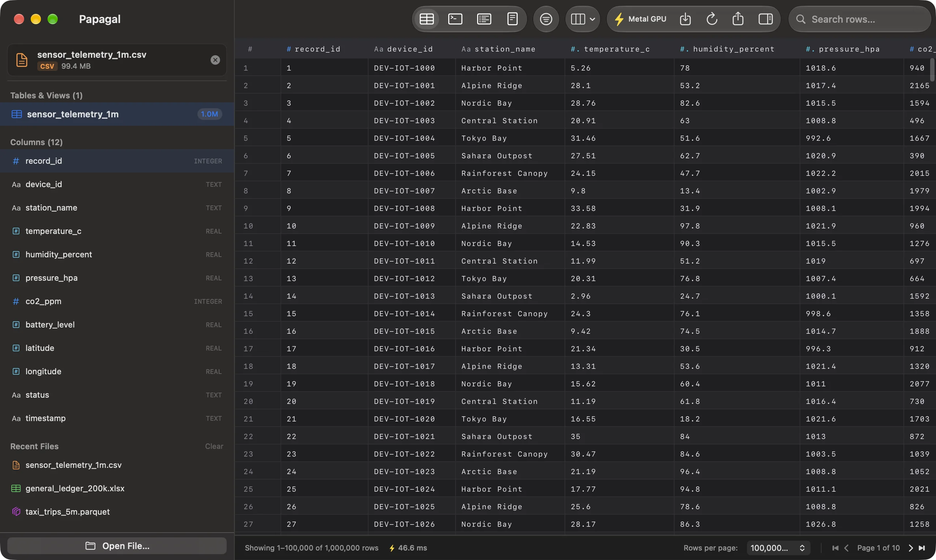Image resolution: width=936 pixels, height=560 pixels.
Task: Click pressure cell 992.6
Action: [852, 138]
